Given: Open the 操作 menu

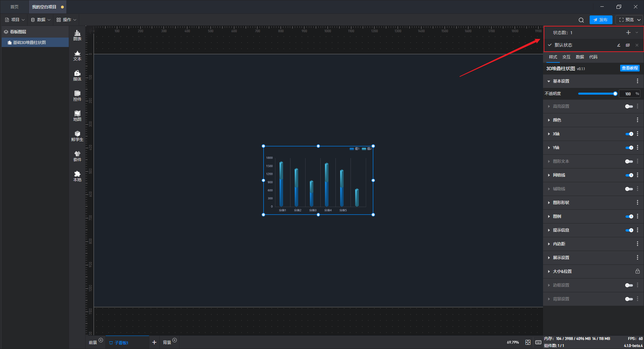Looking at the screenshot, I should [x=66, y=20].
